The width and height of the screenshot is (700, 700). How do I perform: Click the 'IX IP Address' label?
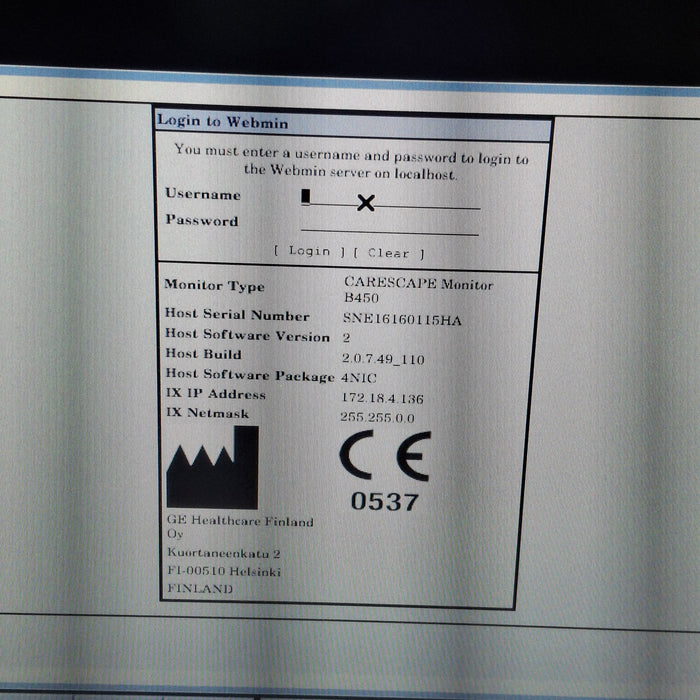[216, 394]
